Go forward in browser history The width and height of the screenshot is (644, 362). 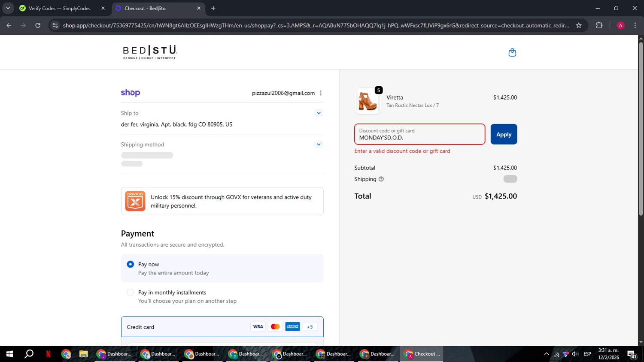pos(23,25)
